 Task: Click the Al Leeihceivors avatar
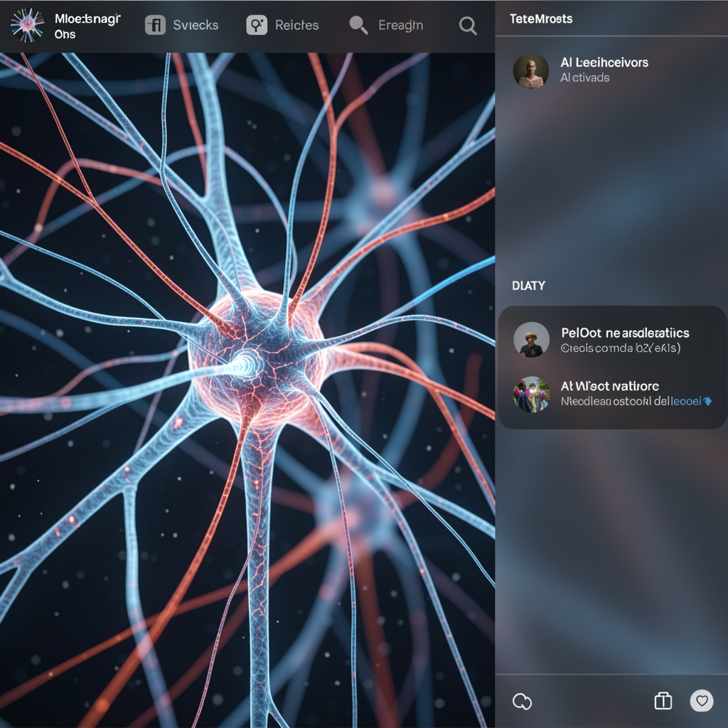point(530,70)
